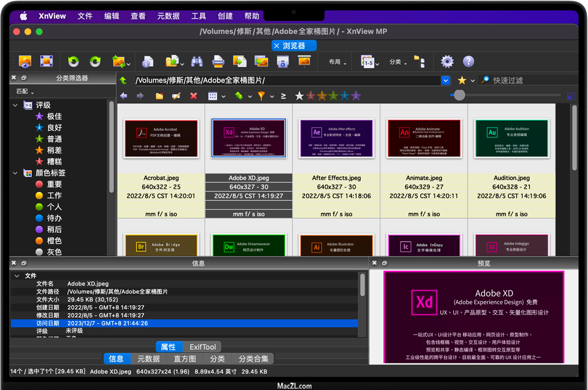This screenshot has width=588, height=390.
Task: Click the fullscreen view toolbar icon
Action: click(46, 62)
